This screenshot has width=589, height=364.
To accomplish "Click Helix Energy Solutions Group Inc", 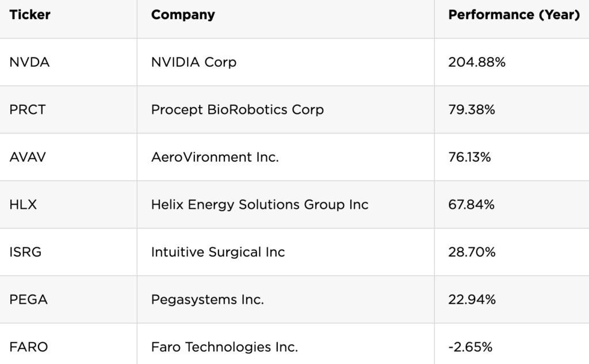I will coord(259,204).
